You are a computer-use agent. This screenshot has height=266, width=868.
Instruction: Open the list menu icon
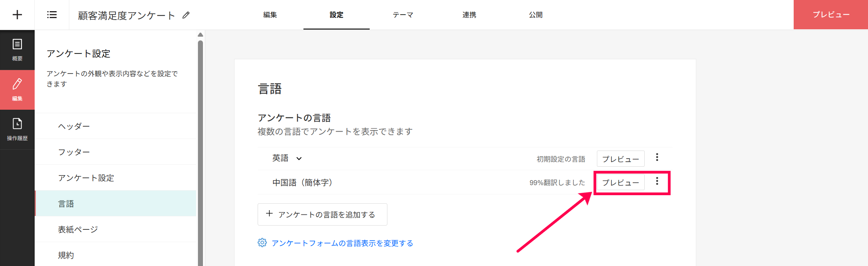(52, 15)
